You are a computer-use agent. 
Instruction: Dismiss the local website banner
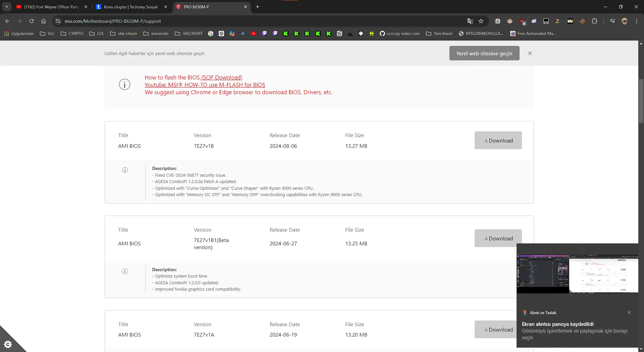click(x=530, y=53)
